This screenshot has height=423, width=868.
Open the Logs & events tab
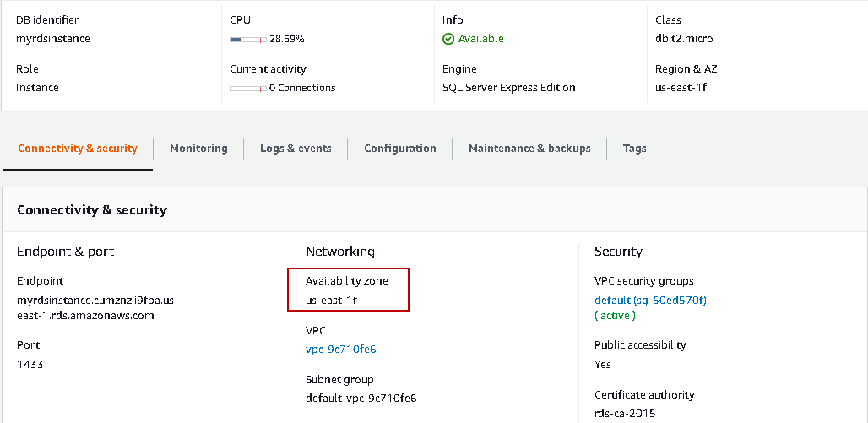(x=296, y=149)
